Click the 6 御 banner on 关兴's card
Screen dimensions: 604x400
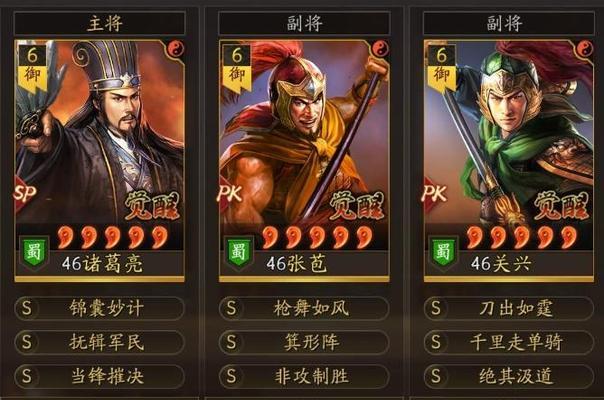coord(441,67)
